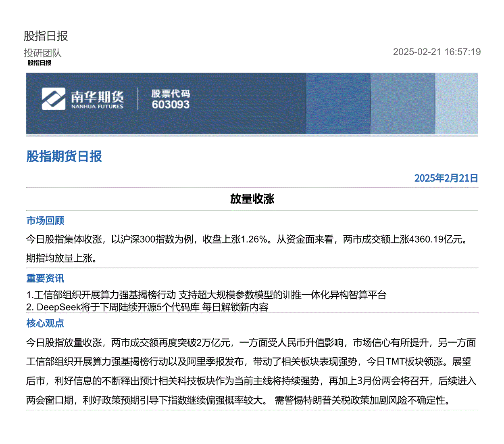Click the Nanhua Futures logo icon
Screen dimensions: 504x444
53,99
